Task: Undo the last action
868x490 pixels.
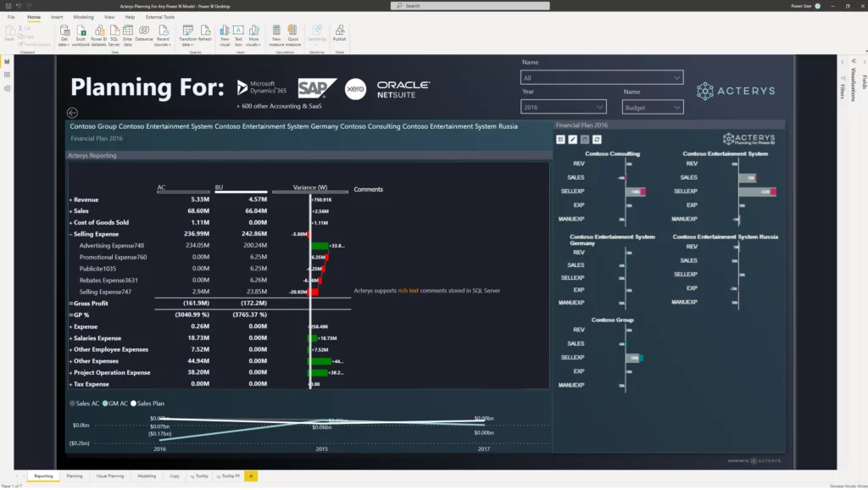Action: (19, 6)
